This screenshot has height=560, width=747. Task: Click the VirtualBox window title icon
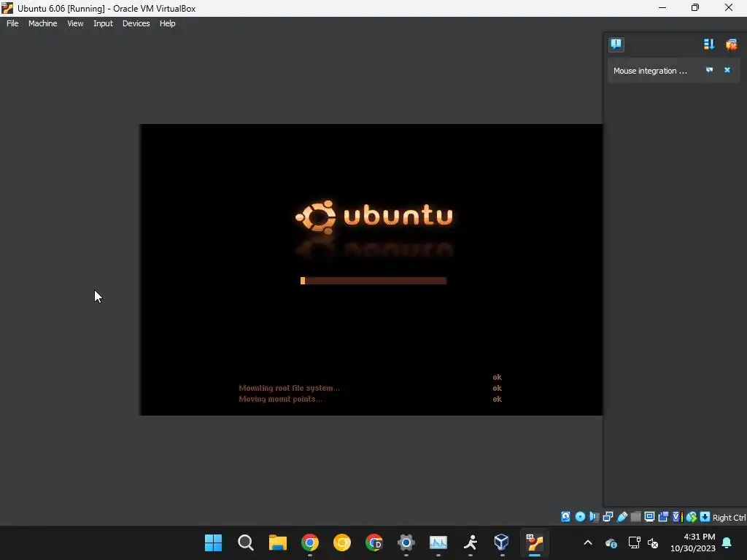point(7,8)
